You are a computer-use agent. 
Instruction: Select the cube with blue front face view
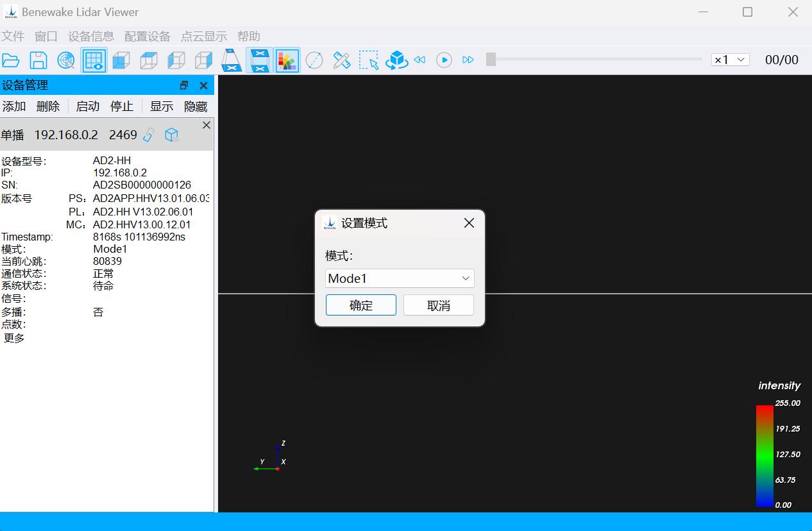pos(121,60)
